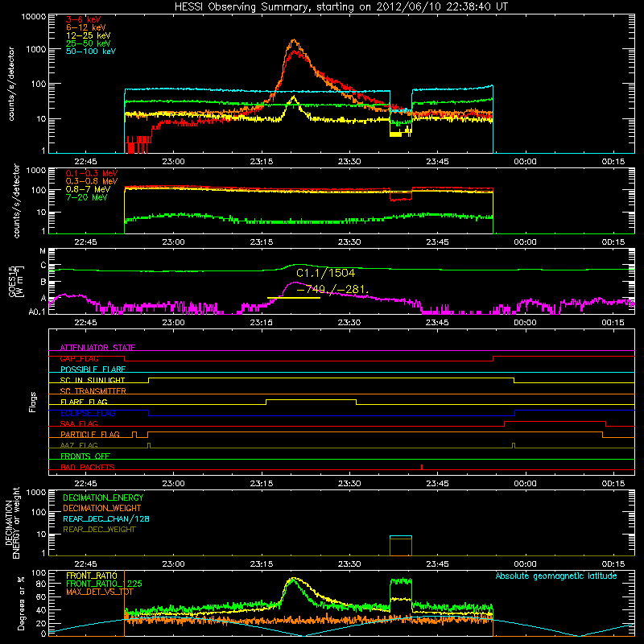644x644 pixels.
Task: Pick the FRONTS_OFF flag label
Action: (x=85, y=456)
